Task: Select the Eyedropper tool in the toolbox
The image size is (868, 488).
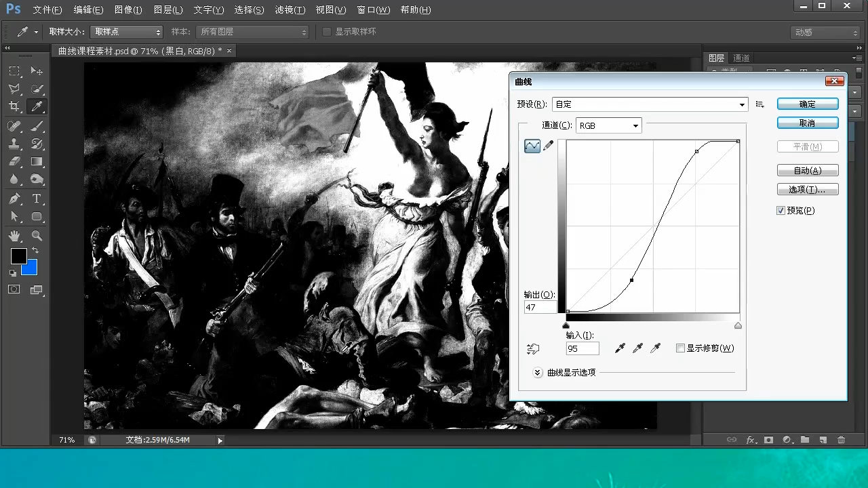Action: pos(37,106)
